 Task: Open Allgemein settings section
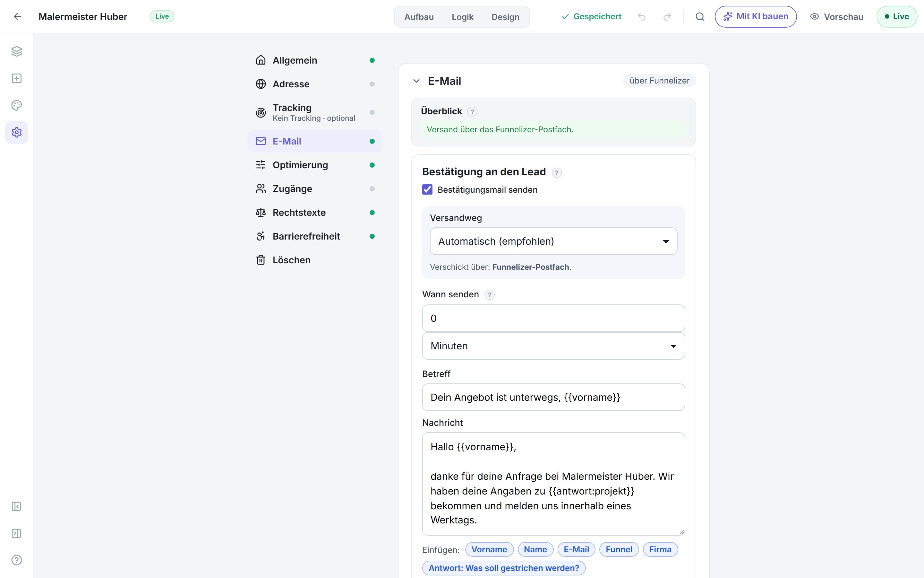(315, 60)
